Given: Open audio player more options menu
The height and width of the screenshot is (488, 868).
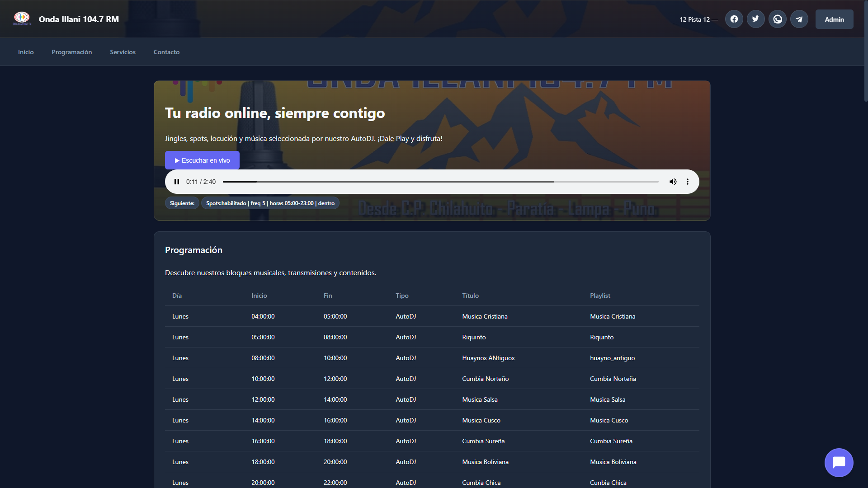Looking at the screenshot, I should 687,182.
